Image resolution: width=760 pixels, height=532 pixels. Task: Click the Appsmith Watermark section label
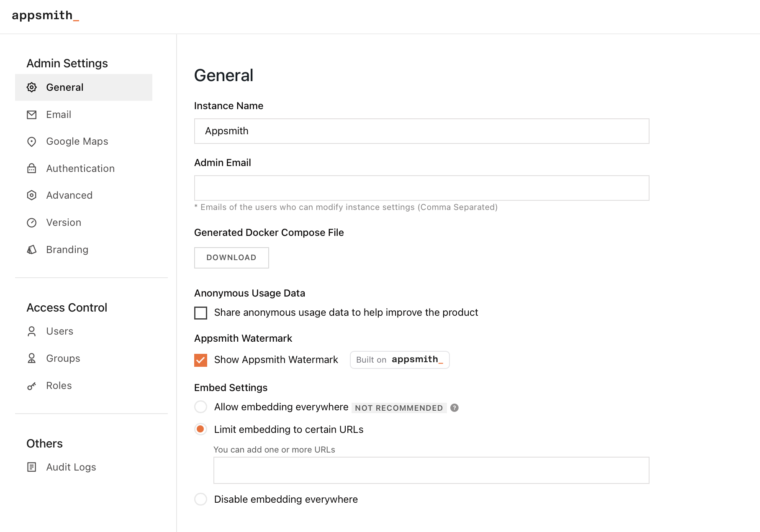point(243,338)
